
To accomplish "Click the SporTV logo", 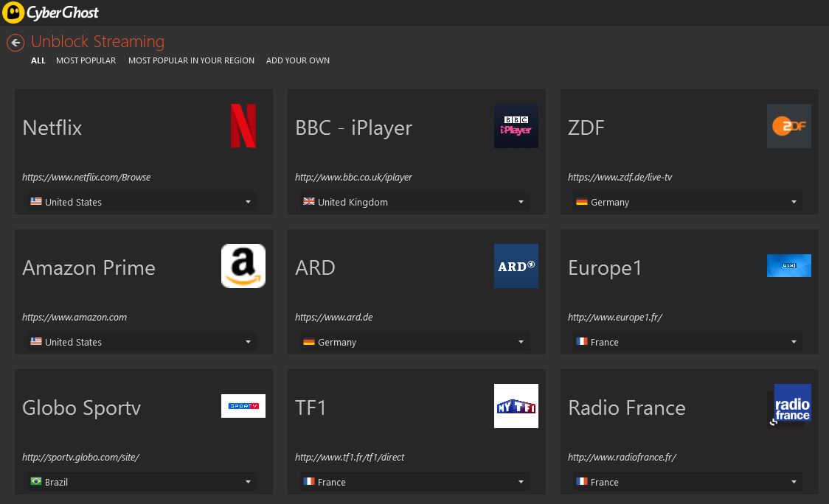I will [x=243, y=406].
